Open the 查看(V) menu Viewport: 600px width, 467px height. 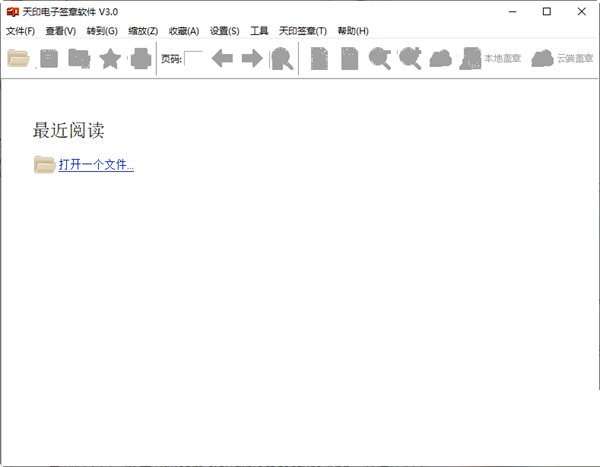[x=60, y=31]
